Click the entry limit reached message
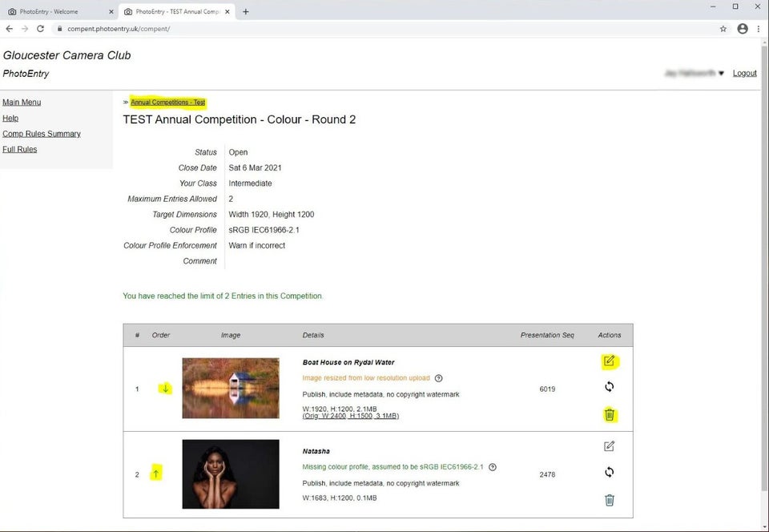Viewport: 769px width, 532px height. coord(223,296)
